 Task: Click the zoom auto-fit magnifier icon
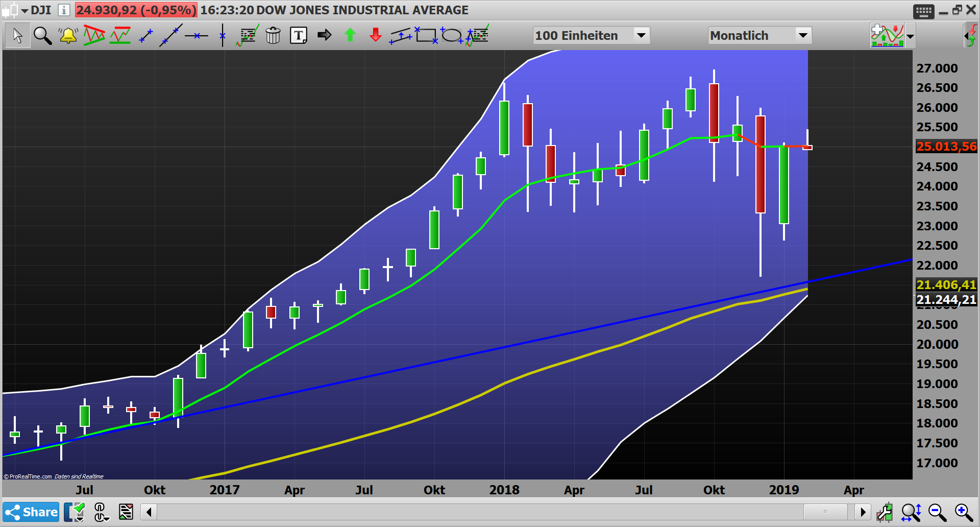pyautogui.click(x=911, y=512)
